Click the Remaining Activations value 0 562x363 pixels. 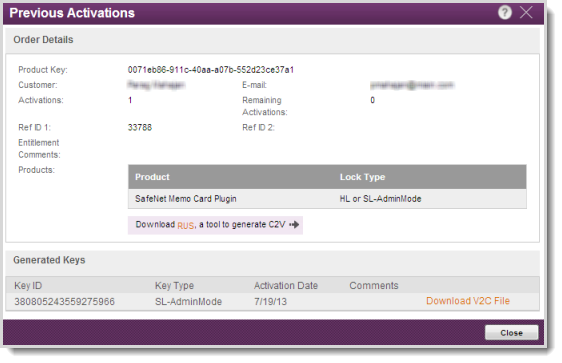pos(372,100)
